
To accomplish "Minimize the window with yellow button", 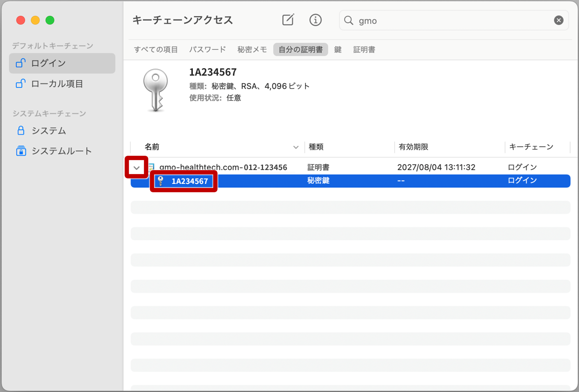I will tap(36, 20).
